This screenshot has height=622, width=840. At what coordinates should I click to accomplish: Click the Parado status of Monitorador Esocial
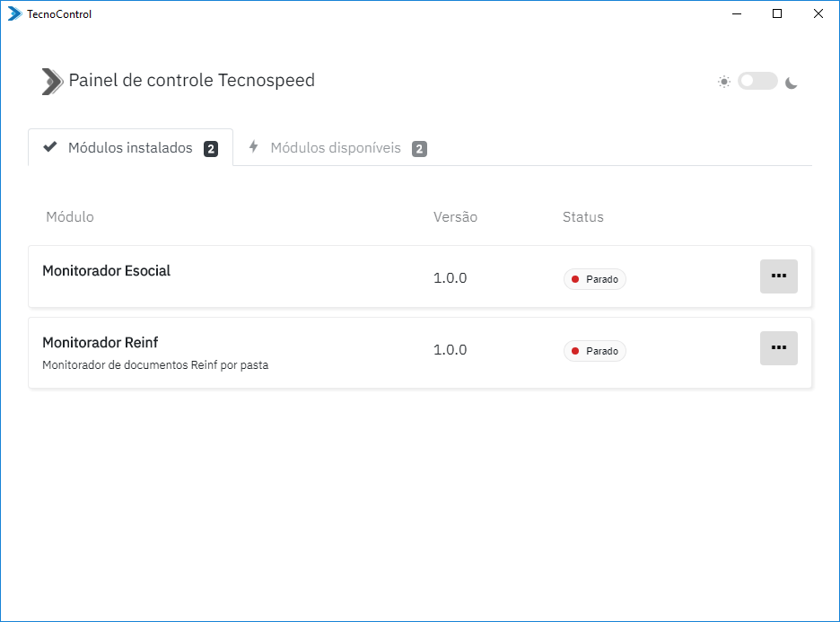click(595, 279)
